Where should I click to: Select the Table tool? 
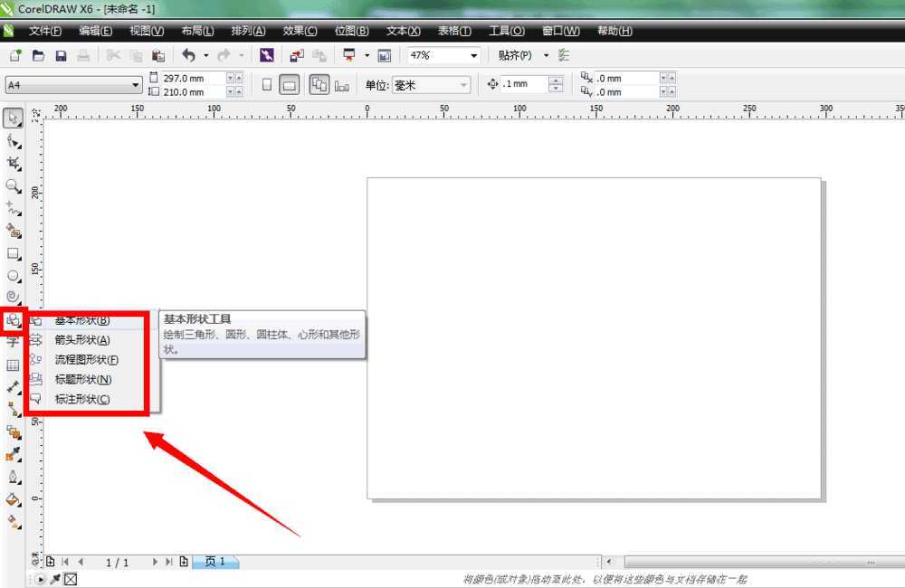14,365
